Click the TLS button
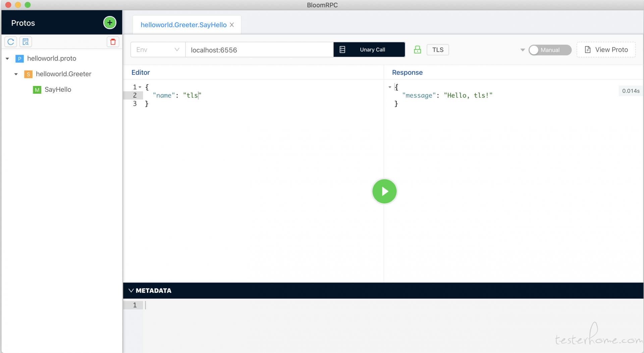 click(x=438, y=50)
